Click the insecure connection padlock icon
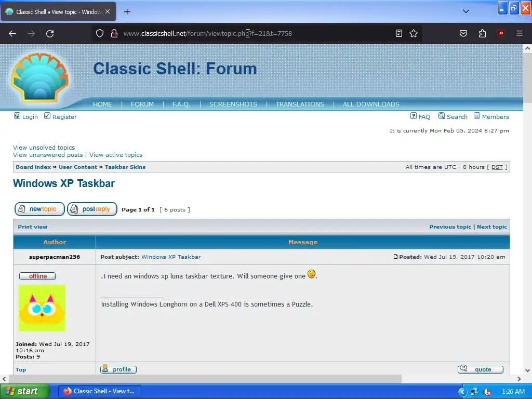Screen dimensions: 532x399 [x=114, y=33]
